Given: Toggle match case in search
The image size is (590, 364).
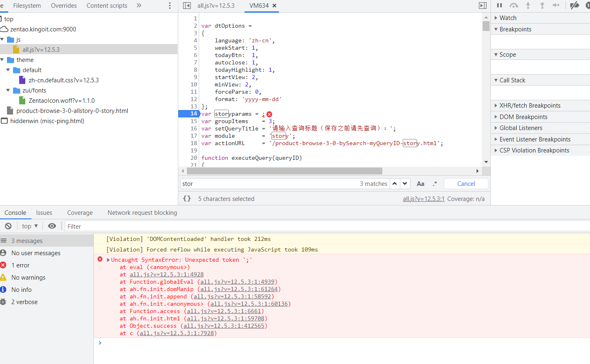Looking at the screenshot, I should point(420,184).
